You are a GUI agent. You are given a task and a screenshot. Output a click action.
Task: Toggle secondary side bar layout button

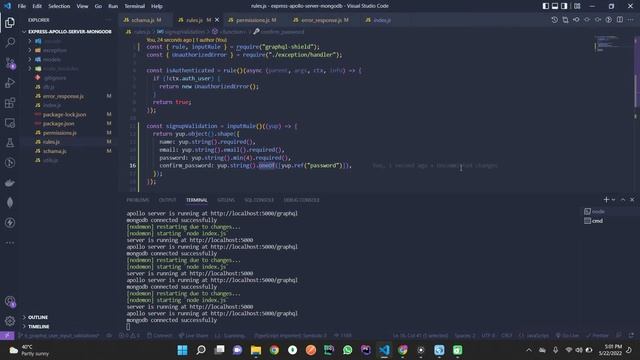tap(564, 6)
